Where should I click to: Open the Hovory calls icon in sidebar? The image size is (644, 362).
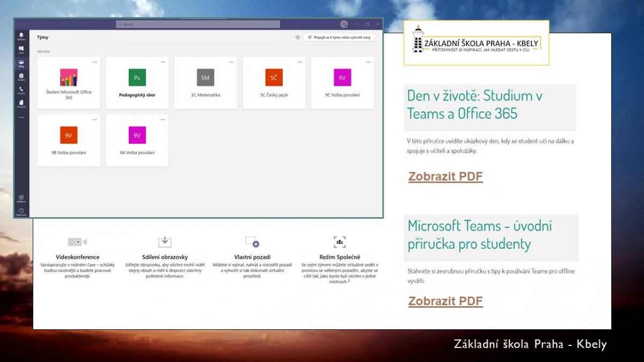coord(21,90)
